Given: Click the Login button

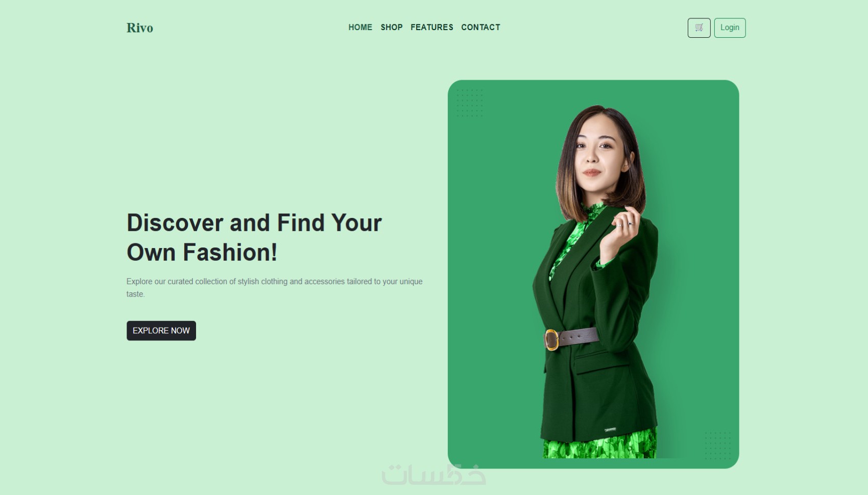Looking at the screenshot, I should point(730,28).
